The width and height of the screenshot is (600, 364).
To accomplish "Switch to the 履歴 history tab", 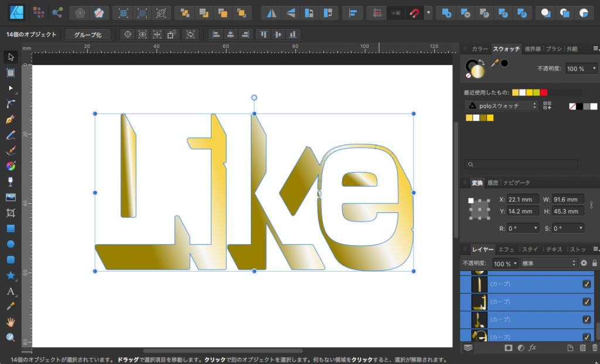I will pos(493,183).
